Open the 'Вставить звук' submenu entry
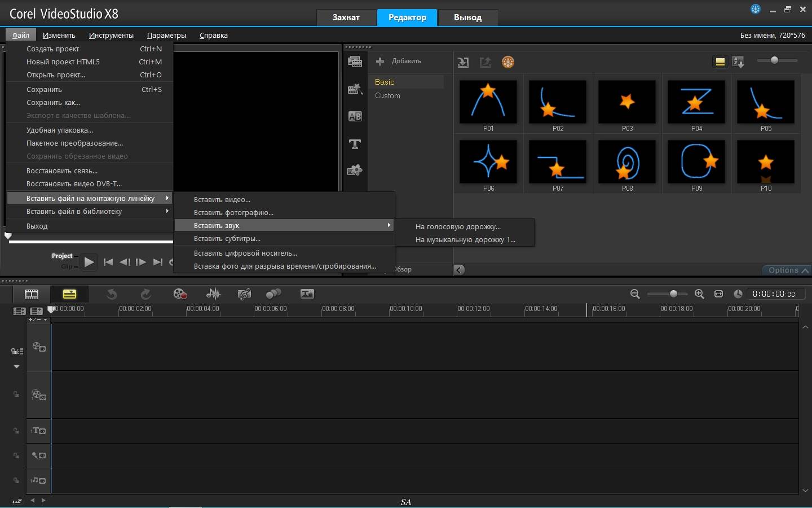812x508 pixels. click(x=285, y=225)
